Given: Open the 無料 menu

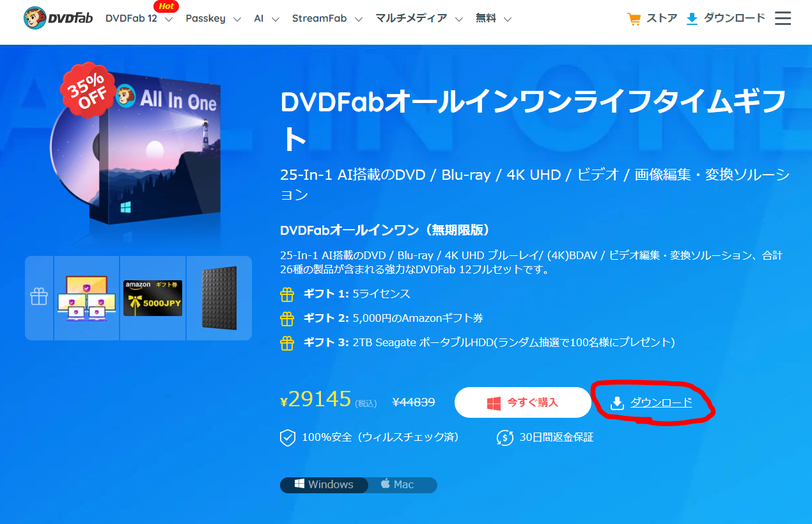Looking at the screenshot, I should point(486,19).
